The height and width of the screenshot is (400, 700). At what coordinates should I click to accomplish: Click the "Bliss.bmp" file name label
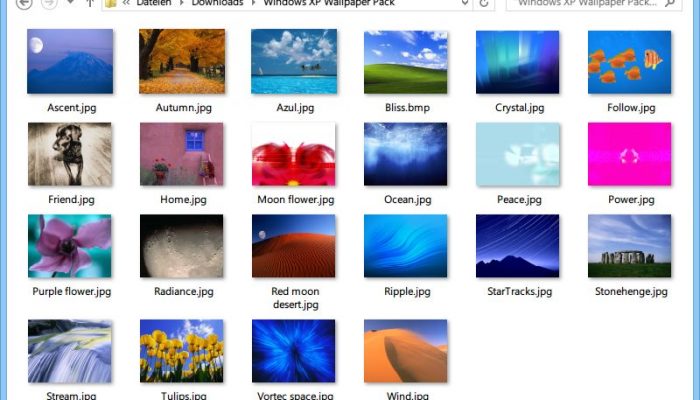pyautogui.click(x=407, y=108)
